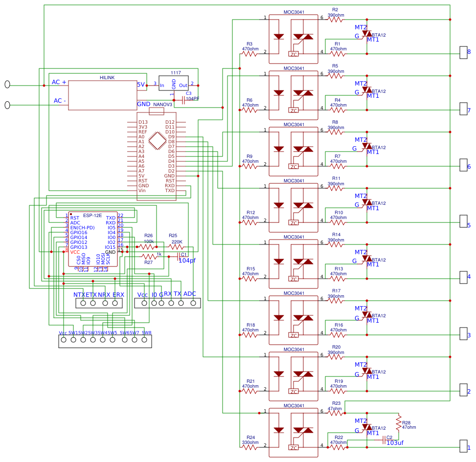476x462 pixels.
Task: Click the NANOV3 Arduino component
Action: tap(157, 156)
